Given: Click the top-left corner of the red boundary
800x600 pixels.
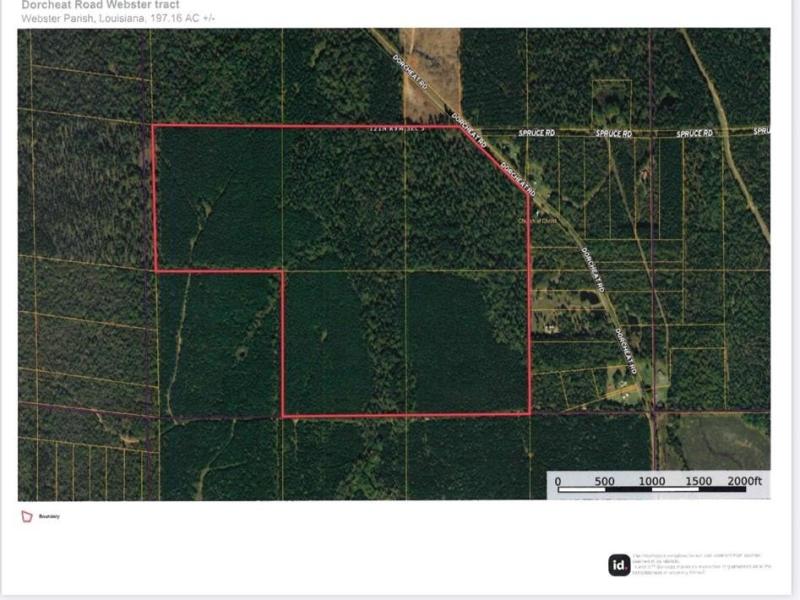Looking at the screenshot, I should pyautogui.click(x=153, y=126).
